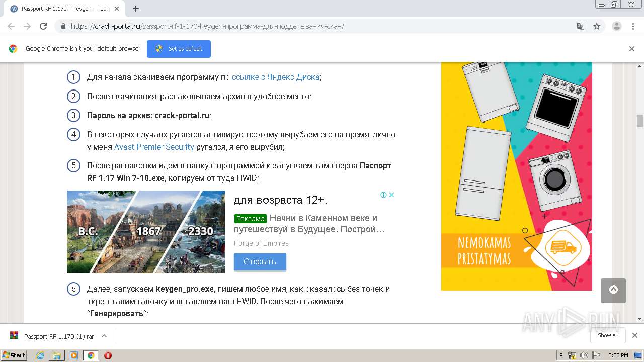
Task: Open the ссылке с Яндекс Диска link
Action: [x=276, y=77]
